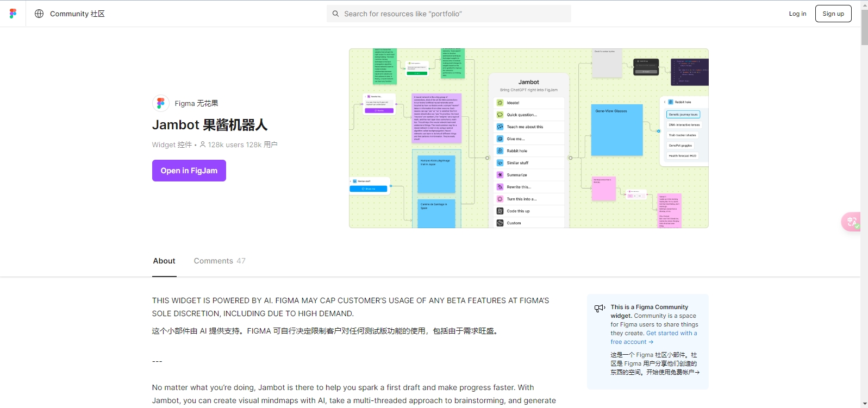Click the magnifier search icon

[x=335, y=14]
